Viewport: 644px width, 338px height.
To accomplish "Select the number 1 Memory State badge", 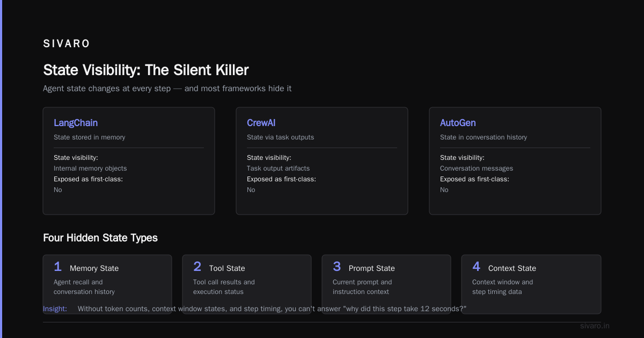I will pos(58,267).
